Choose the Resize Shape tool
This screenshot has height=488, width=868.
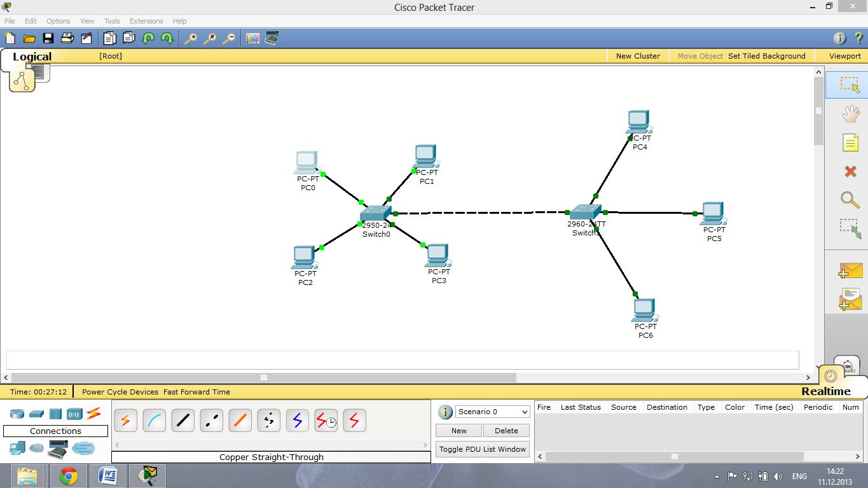[850, 229]
